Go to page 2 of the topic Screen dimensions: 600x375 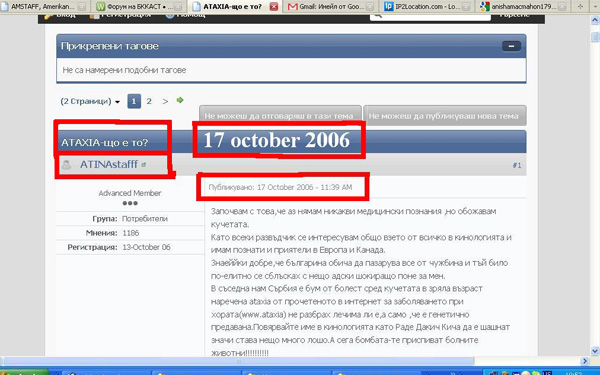click(x=149, y=101)
